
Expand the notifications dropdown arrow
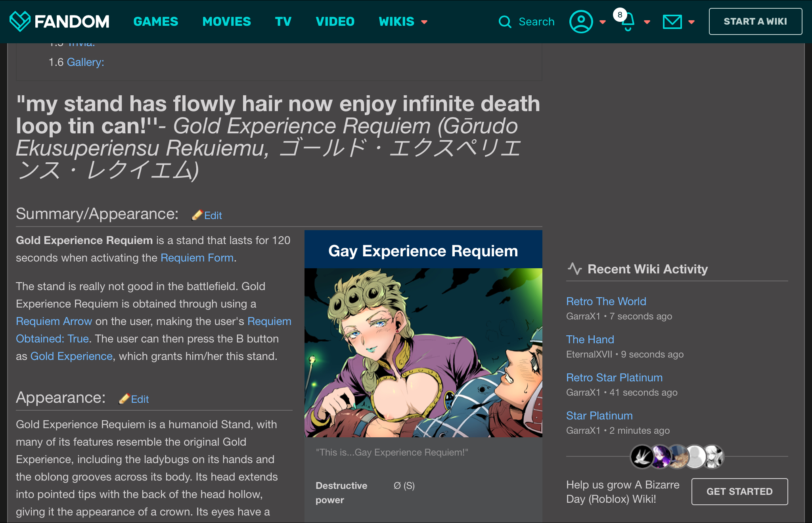(647, 22)
